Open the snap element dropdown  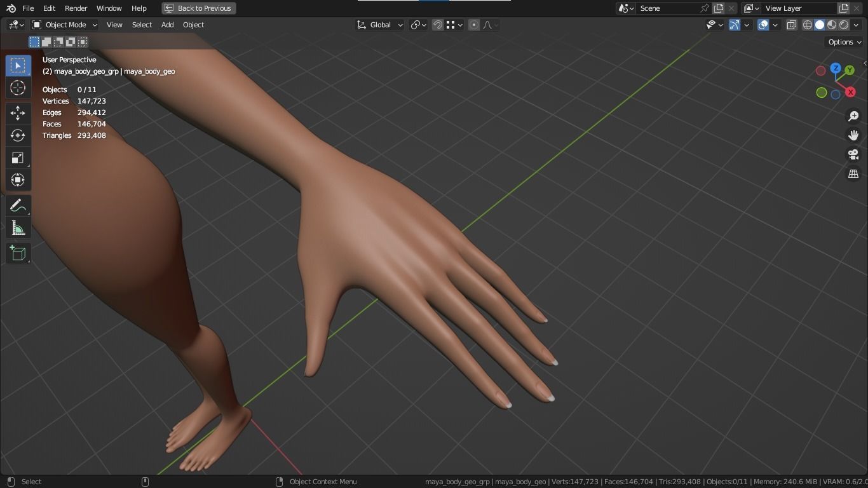(x=455, y=25)
